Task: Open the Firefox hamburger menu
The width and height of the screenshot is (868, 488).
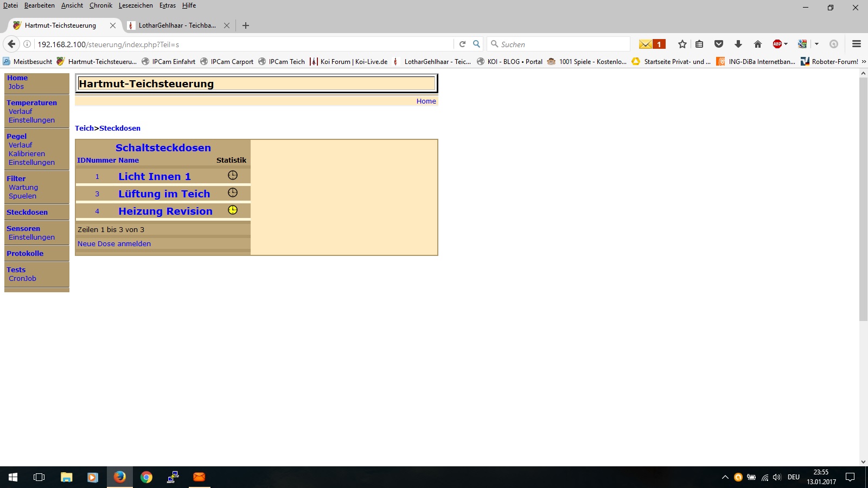Action: [x=856, y=44]
